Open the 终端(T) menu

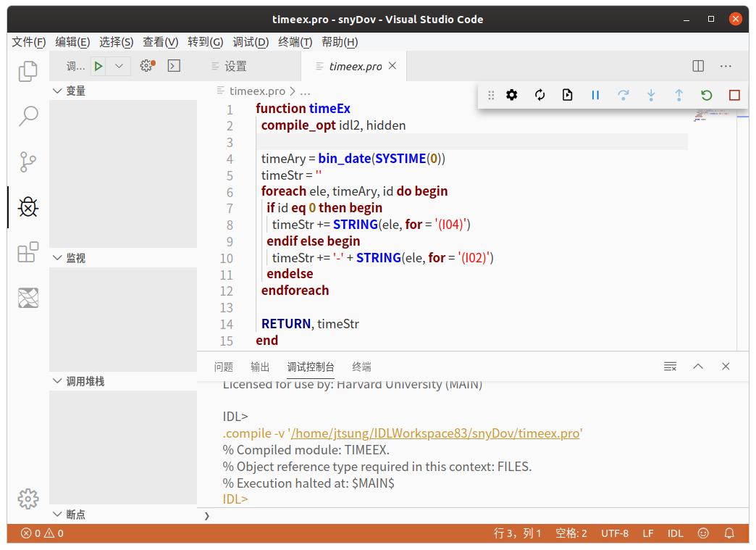pos(295,42)
